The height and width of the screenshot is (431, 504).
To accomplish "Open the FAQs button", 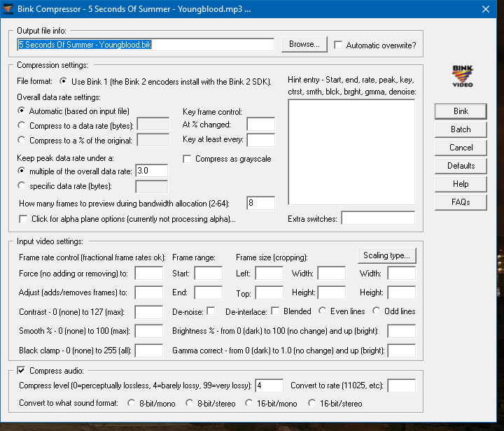I will point(461,202).
